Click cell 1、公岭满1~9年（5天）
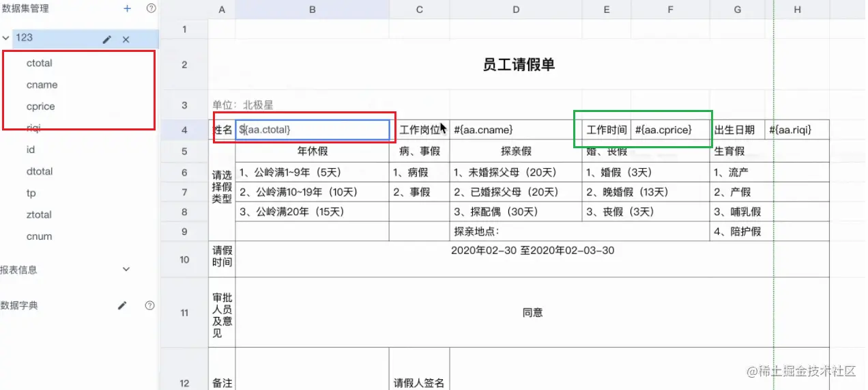 point(313,173)
